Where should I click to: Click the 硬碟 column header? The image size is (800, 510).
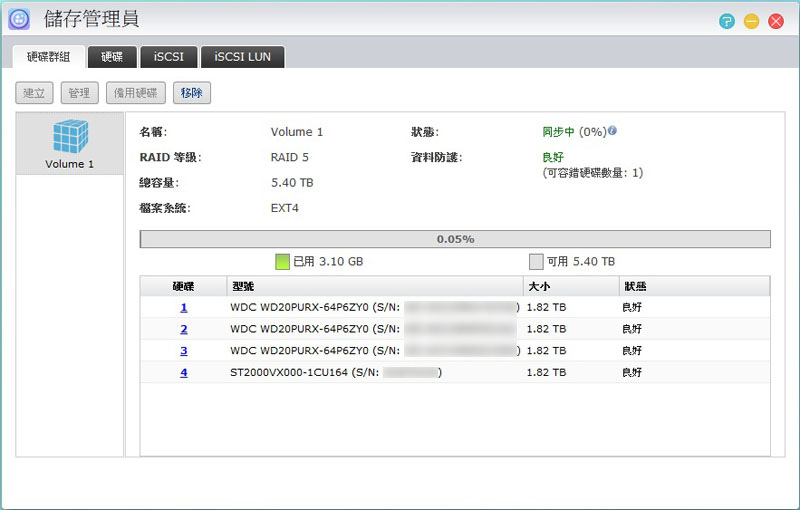[x=183, y=286]
